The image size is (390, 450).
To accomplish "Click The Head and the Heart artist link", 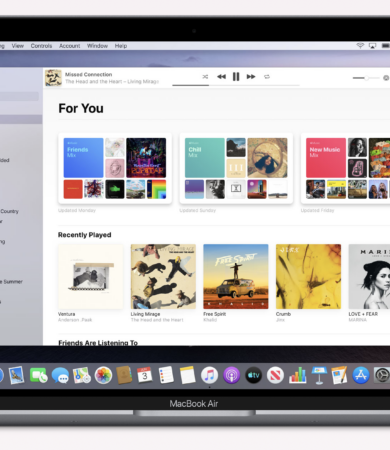I will pyautogui.click(x=157, y=320).
